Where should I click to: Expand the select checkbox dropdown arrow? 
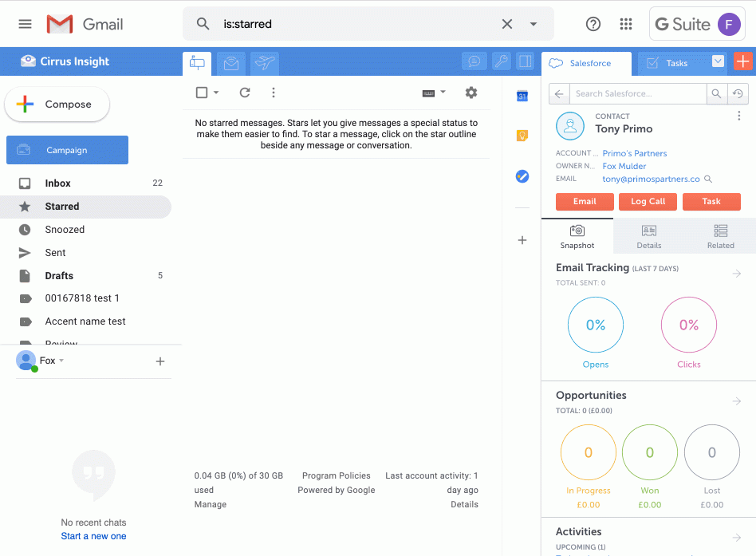tap(216, 93)
